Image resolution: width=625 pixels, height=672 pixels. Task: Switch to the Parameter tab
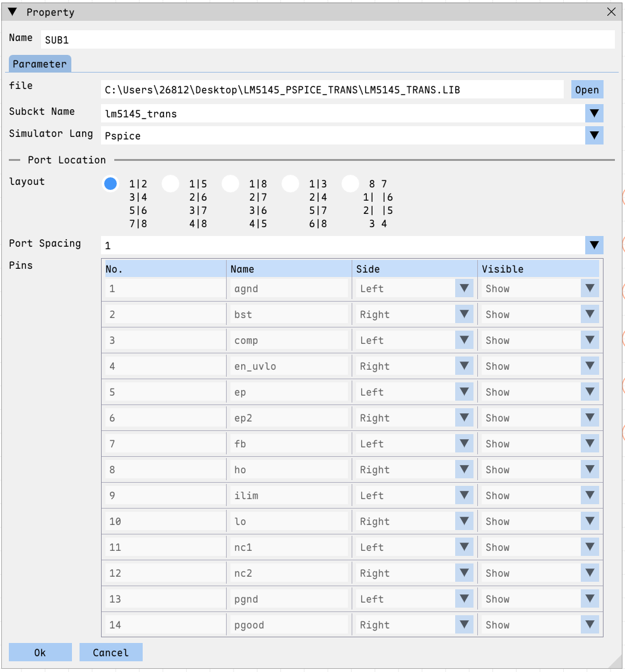pos(40,64)
